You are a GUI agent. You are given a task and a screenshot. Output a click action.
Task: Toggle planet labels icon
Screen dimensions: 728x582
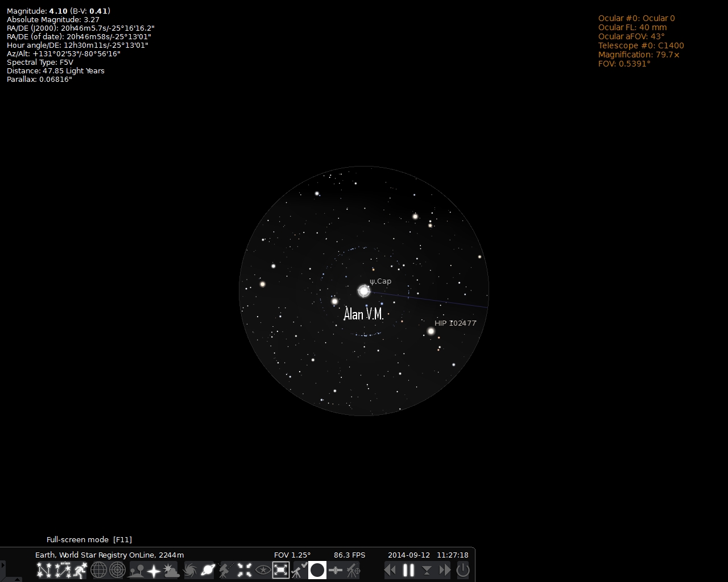[x=208, y=569]
